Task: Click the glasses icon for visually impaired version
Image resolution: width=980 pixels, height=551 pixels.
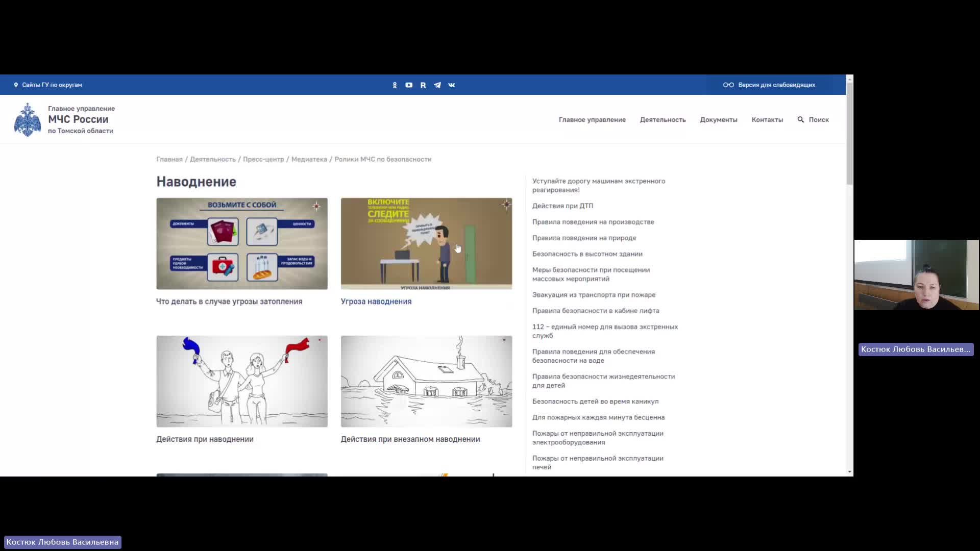Action: pyautogui.click(x=728, y=85)
